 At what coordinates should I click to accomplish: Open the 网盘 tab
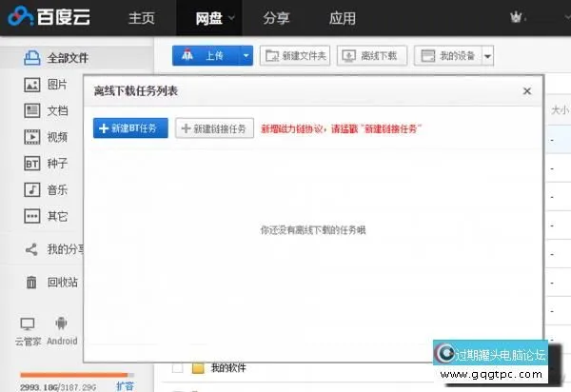[x=209, y=18]
